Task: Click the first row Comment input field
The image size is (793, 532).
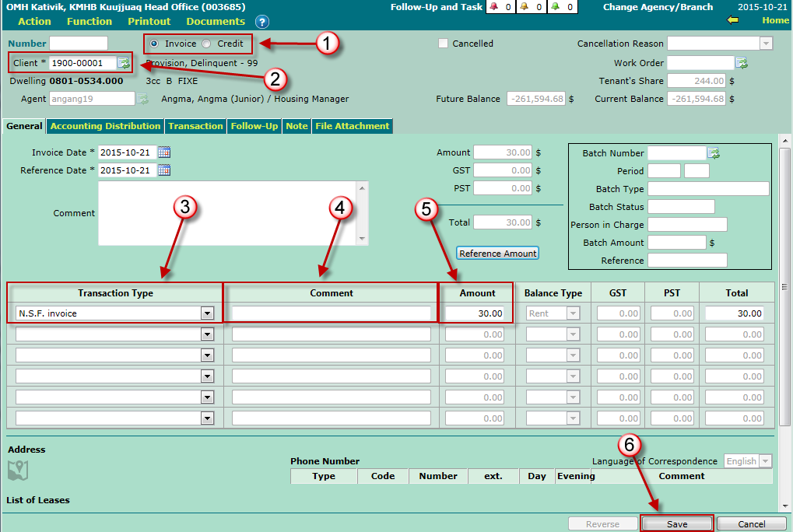Action: point(331,313)
